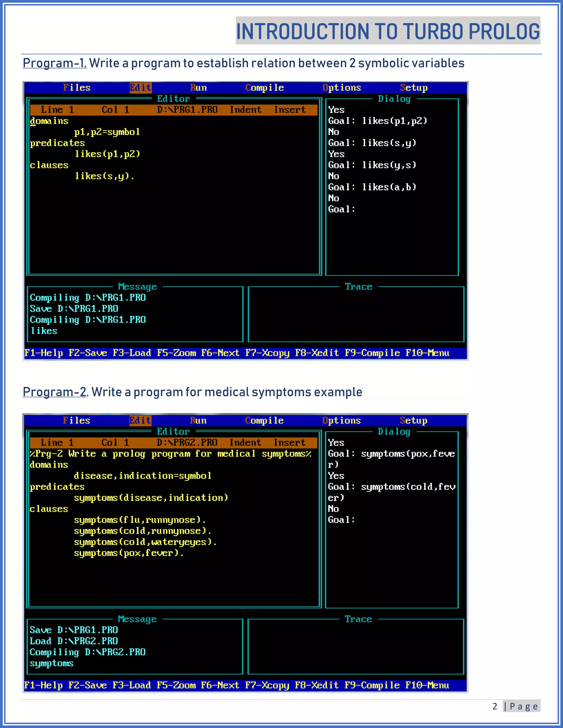
Task: Open Files menu in second Prolog window
Action: click(77, 420)
